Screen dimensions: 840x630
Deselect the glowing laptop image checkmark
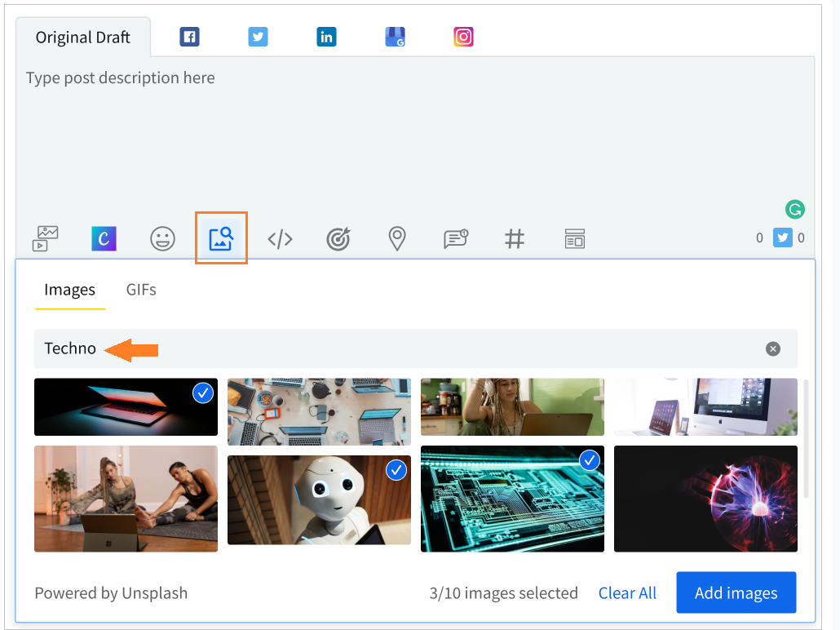pos(203,393)
